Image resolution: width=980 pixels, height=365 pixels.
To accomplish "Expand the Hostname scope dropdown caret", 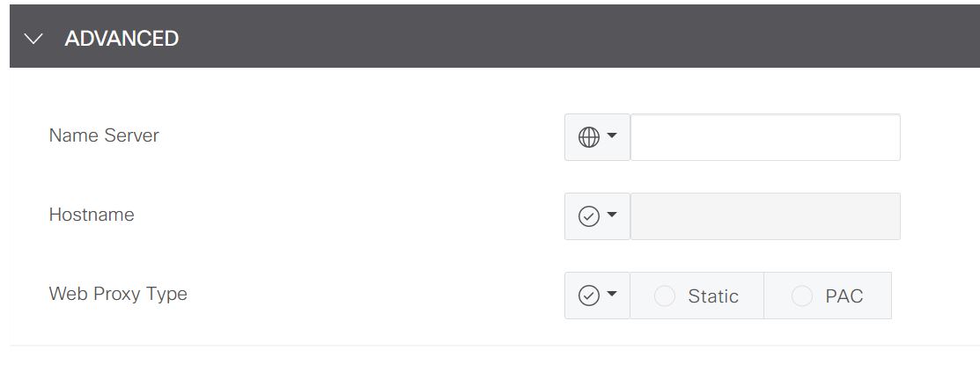I will tap(612, 215).
